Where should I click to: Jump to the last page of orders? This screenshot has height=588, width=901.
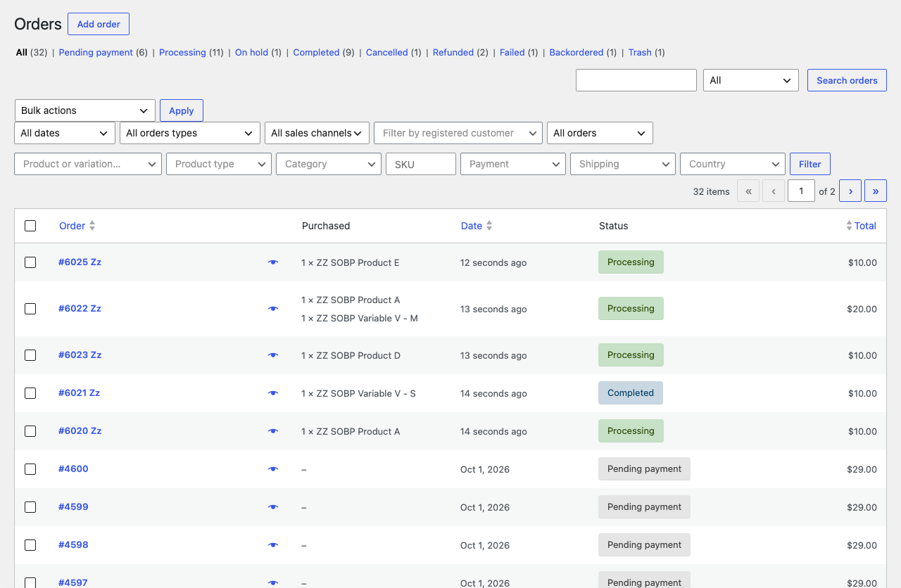876,191
